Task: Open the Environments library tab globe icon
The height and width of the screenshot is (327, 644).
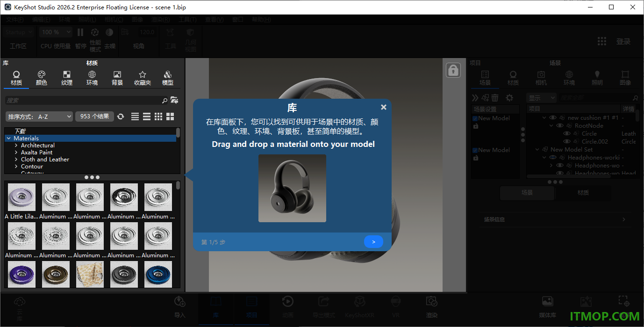Action: (x=92, y=75)
